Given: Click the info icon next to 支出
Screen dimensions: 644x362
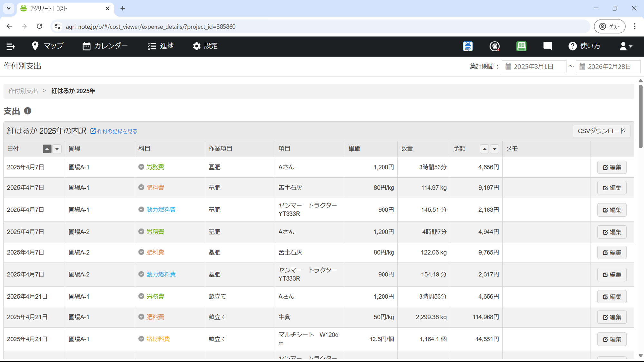Looking at the screenshot, I should [x=28, y=111].
